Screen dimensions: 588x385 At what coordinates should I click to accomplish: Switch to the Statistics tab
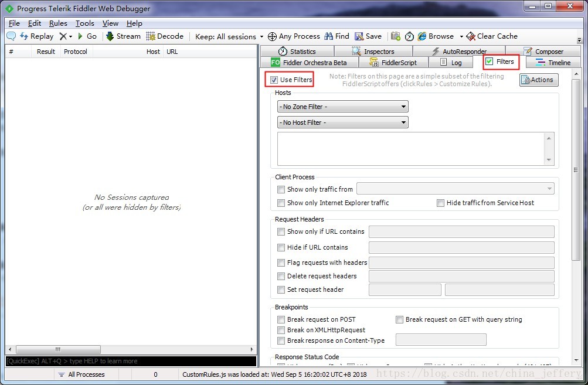(297, 52)
